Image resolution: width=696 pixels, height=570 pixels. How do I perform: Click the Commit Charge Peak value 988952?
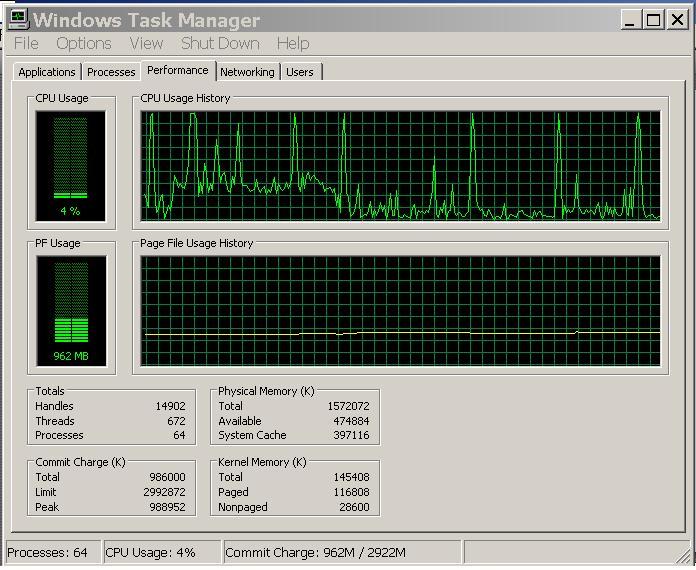click(167, 507)
